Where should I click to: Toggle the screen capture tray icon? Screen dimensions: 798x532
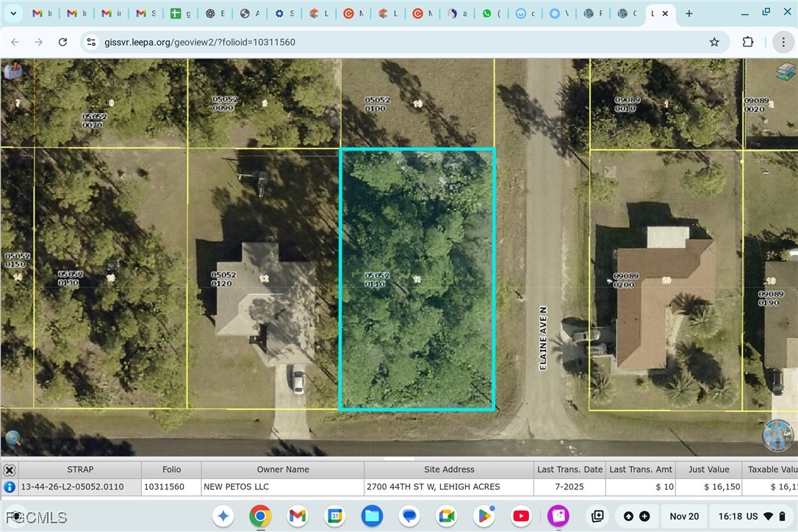(x=597, y=516)
